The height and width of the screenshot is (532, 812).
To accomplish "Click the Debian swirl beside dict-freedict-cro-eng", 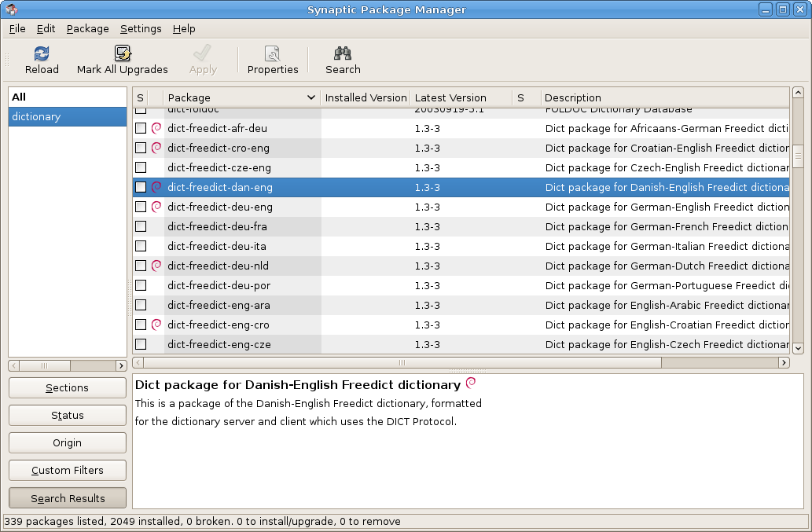I will click(x=156, y=148).
